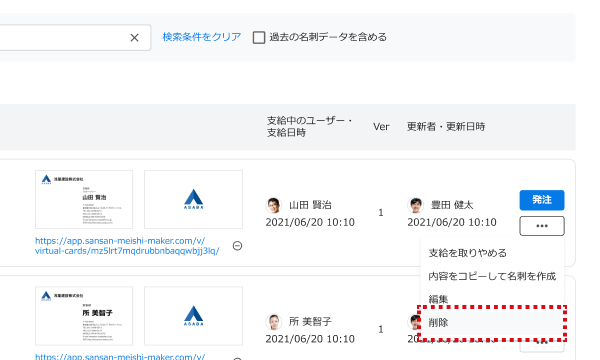This screenshot has width=600, height=360.
Task: Open 所 美智子 card front thumbnail
Action: [84, 316]
